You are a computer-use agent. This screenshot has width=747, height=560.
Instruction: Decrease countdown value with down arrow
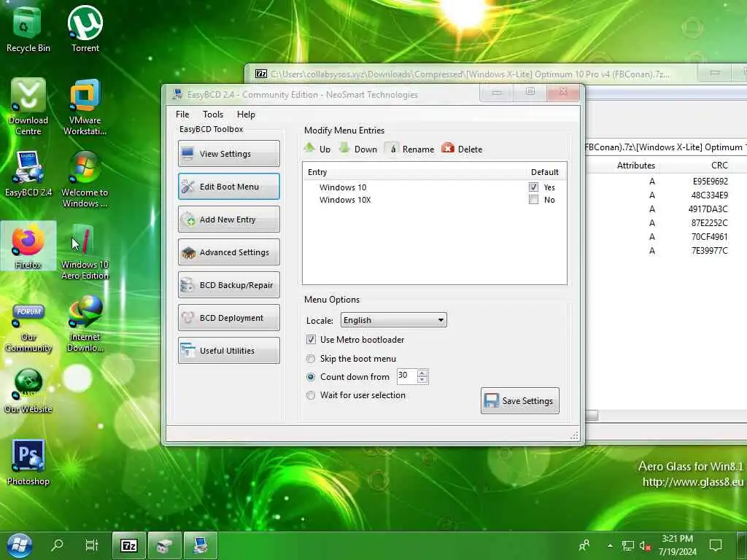click(x=422, y=380)
